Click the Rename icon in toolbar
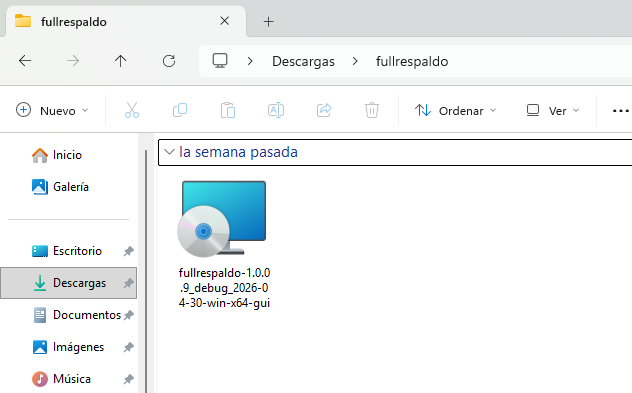The width and height of the screenshot is (632, 393). [x=276, y=110]
